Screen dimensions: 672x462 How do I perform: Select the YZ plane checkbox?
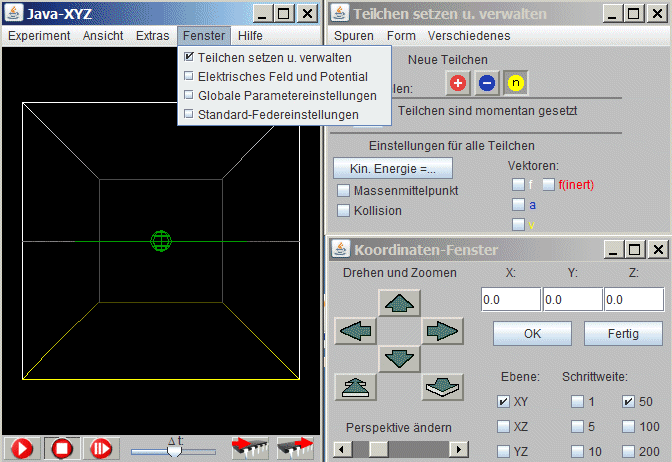503,451
